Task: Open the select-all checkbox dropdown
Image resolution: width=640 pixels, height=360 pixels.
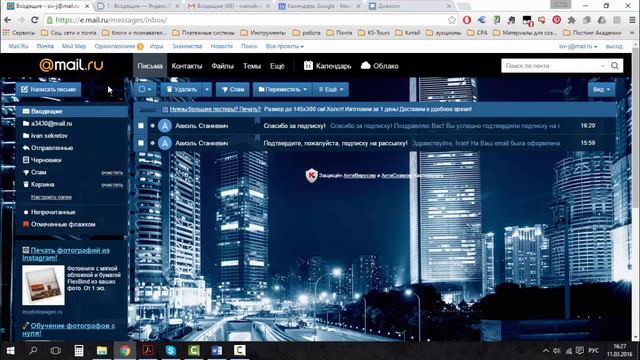Action: [x=145, y=89]
